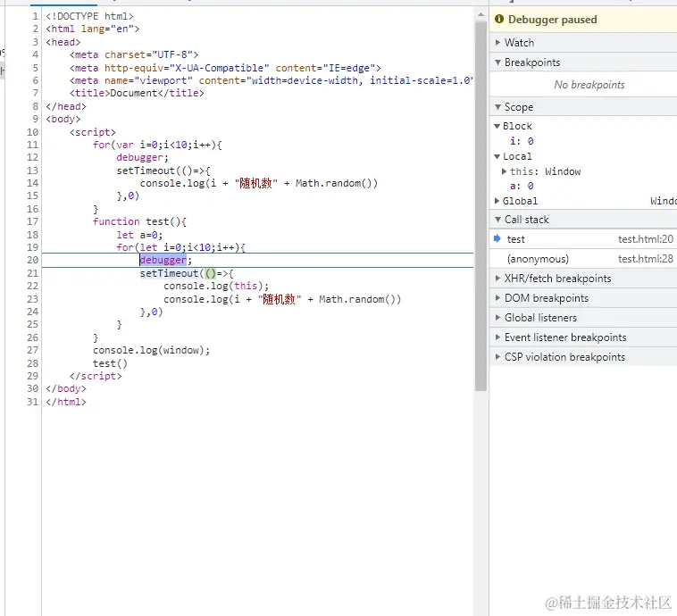Click the scrollbar up arrow in editor
The width and height of the screenshot is (677, 616).
click(481, 14)
